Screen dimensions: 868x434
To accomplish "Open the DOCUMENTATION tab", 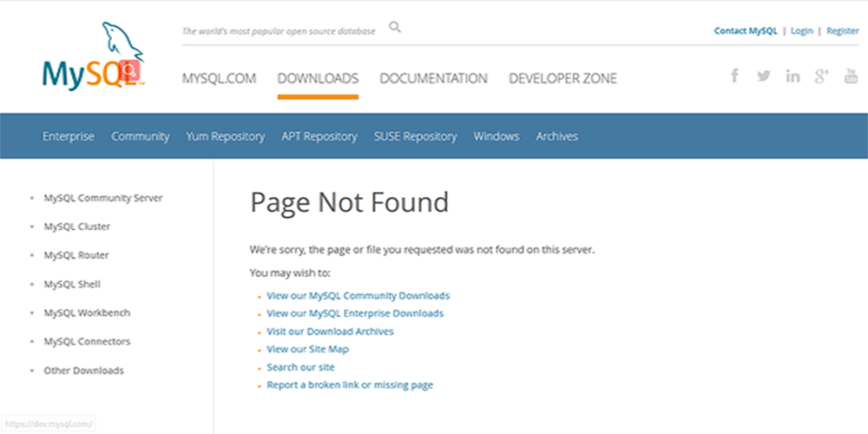I will (433, 79).
